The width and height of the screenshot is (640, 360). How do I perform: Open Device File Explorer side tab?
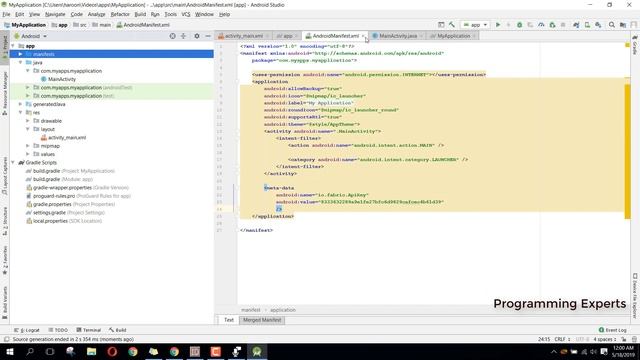[x=635, y=296]
